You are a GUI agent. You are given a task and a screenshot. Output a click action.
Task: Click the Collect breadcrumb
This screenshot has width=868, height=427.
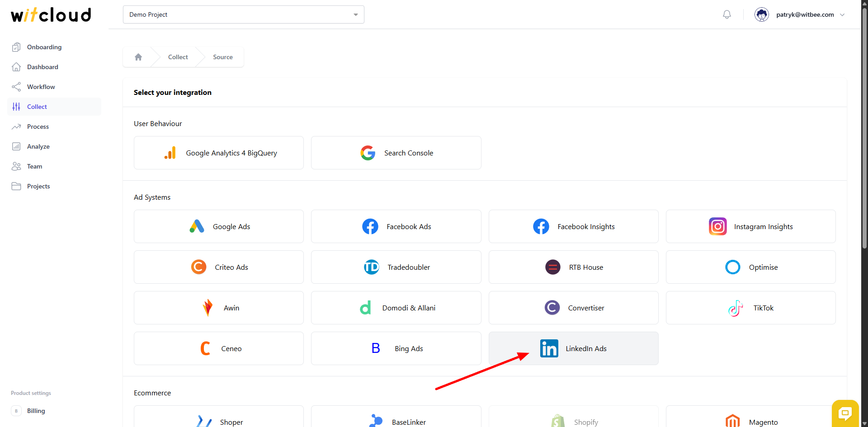(x=178, y=57)
